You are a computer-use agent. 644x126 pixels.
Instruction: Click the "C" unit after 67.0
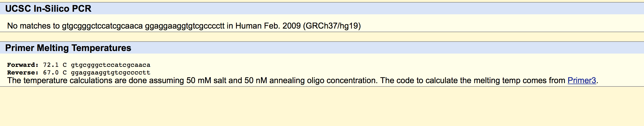coord(65,72)
